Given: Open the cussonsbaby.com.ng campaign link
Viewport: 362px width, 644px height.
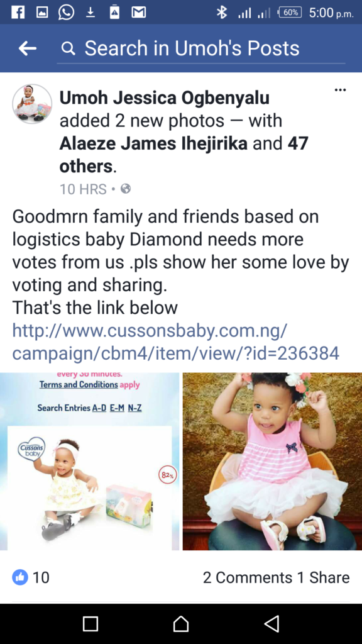Looking at the screenshot, I should tap(176, 341).
